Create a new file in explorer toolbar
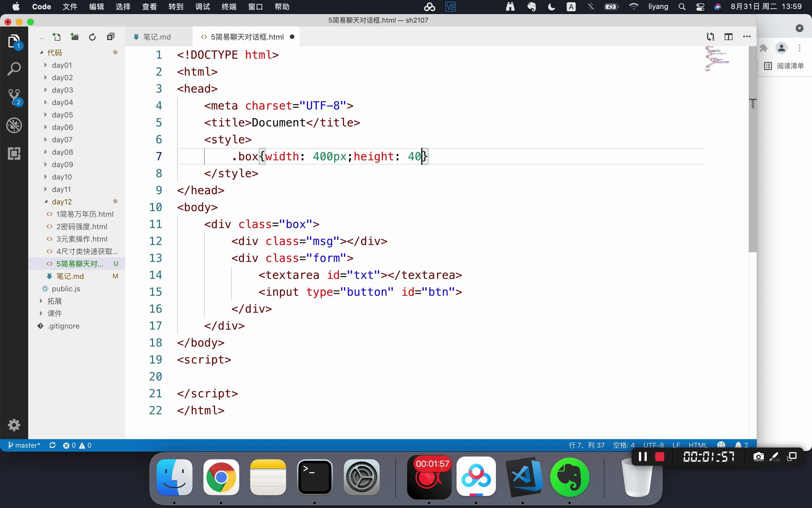 click(x=57, y=37)
